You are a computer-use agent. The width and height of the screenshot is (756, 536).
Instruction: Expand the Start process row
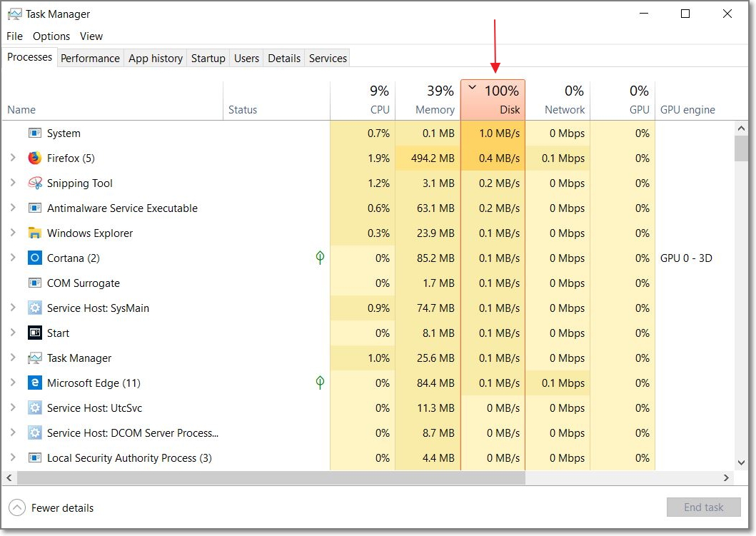13,333
